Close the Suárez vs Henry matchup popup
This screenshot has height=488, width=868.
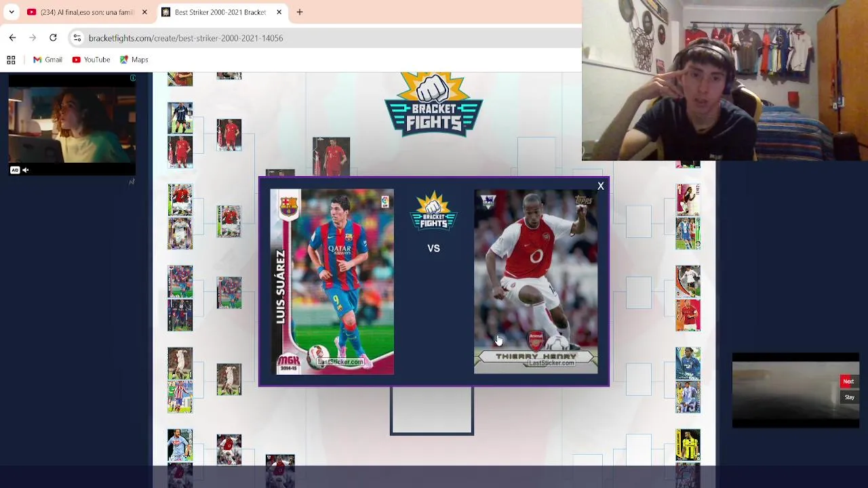click(600, 186)
